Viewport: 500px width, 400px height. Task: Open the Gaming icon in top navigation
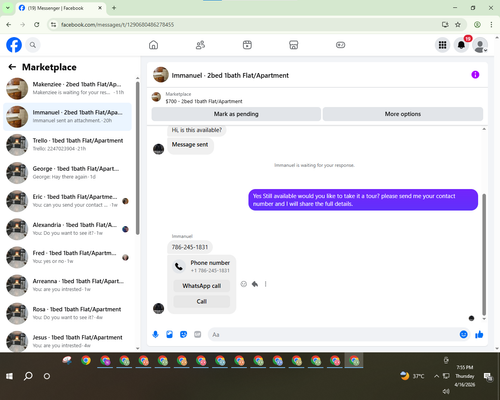[340, 45]
